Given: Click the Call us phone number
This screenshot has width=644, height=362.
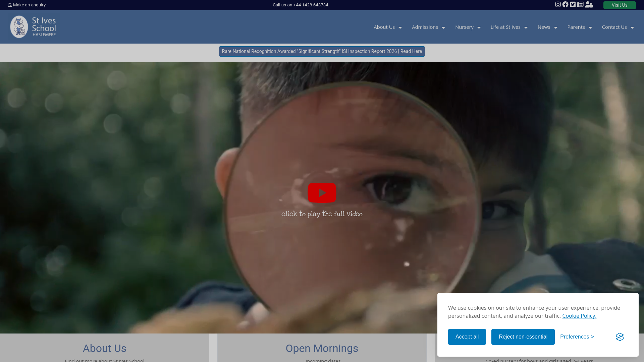Looking at the screenshot, I should pyautogui.click(x=301, y=5).
